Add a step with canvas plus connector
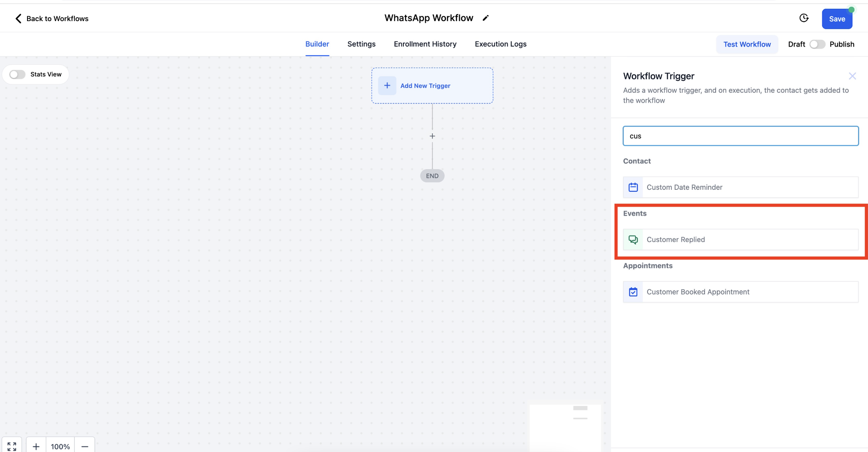The height and width of the screenshot is (452, 868). point(432,136)
